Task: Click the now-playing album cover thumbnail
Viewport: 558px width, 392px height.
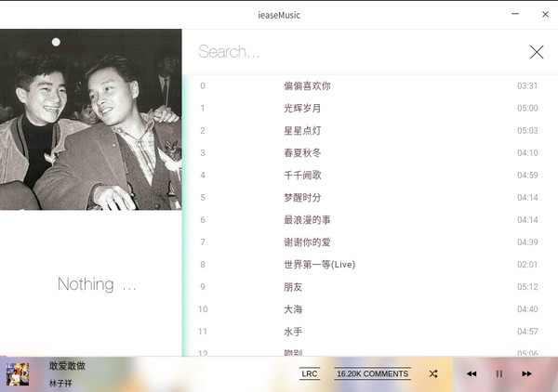Action: pyautogui.click(x=18, y=373)
